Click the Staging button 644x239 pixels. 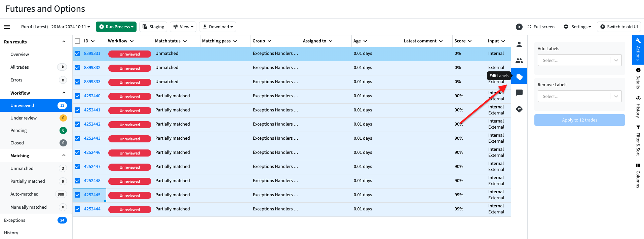tap(153, 27)
